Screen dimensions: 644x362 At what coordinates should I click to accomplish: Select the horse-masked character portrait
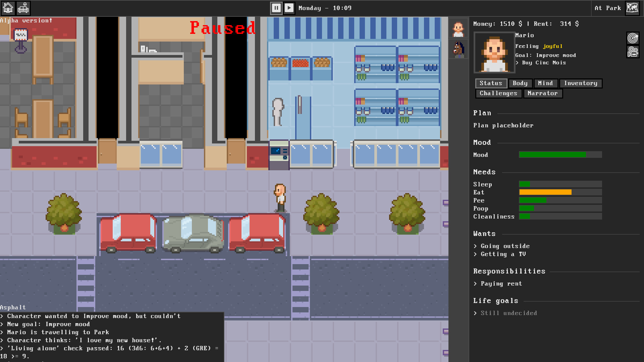[x=458, y=49]
